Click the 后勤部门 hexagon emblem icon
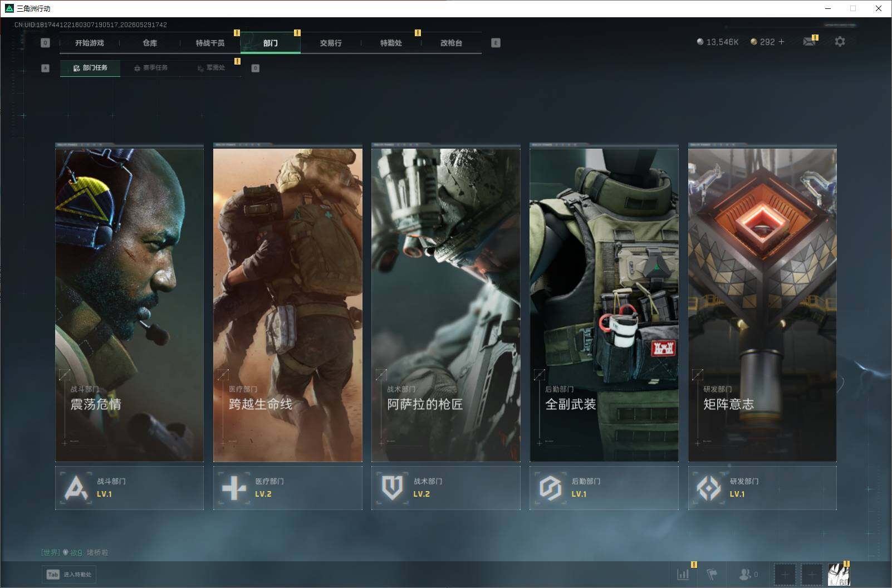 point(550,488)
